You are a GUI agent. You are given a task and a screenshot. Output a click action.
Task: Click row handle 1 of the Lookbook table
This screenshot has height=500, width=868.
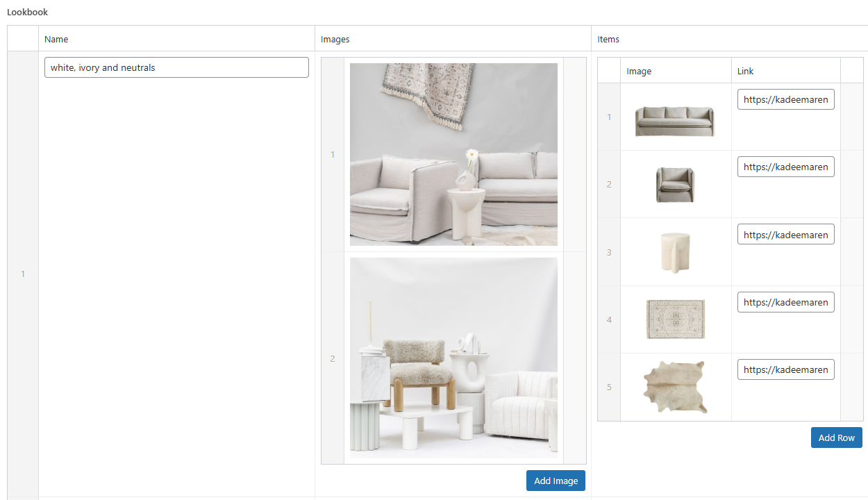23,274
